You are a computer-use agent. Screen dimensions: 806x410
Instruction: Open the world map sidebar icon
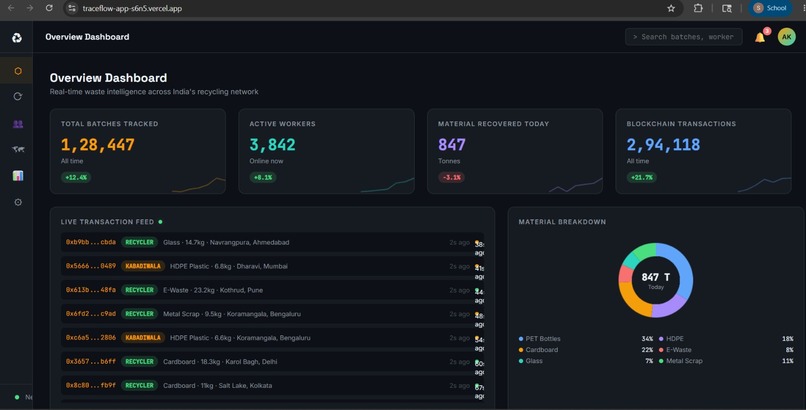(18, 150)
